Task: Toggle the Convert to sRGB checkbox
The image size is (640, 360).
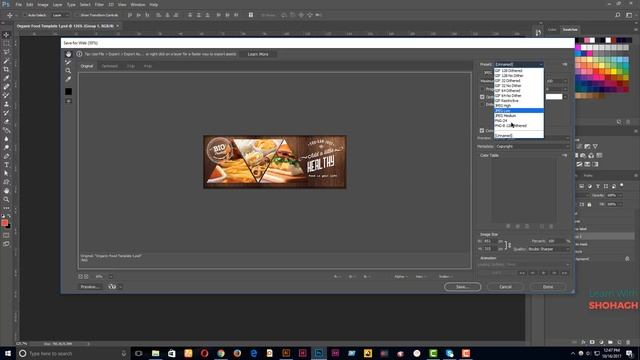Action: [482, 131]
